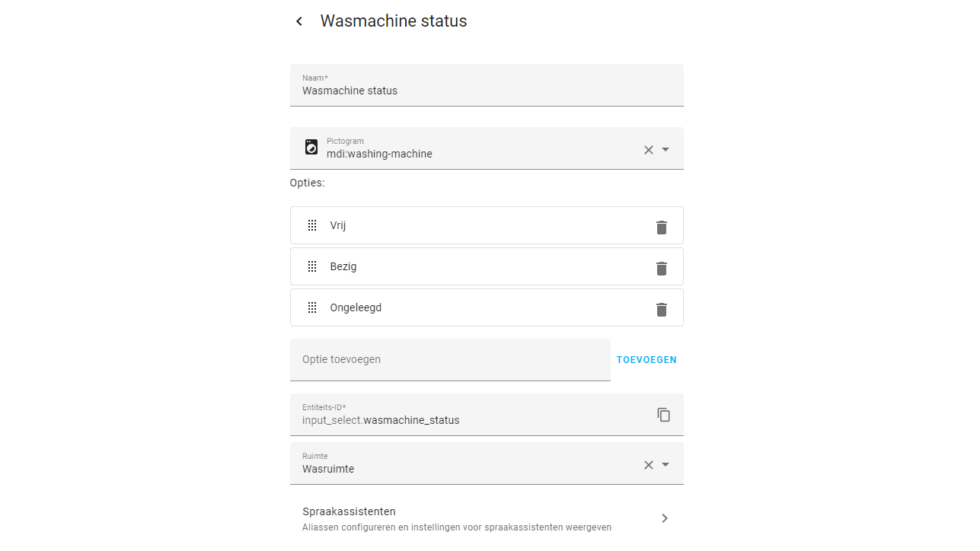Delete the Ongeleegd option
Viewport: 980px width, 551px height.
[662, 309]
